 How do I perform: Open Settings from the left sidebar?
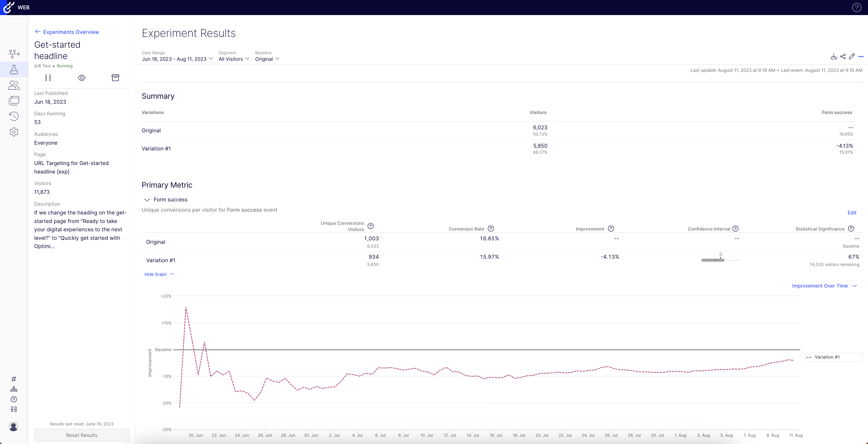coord(14,132)
